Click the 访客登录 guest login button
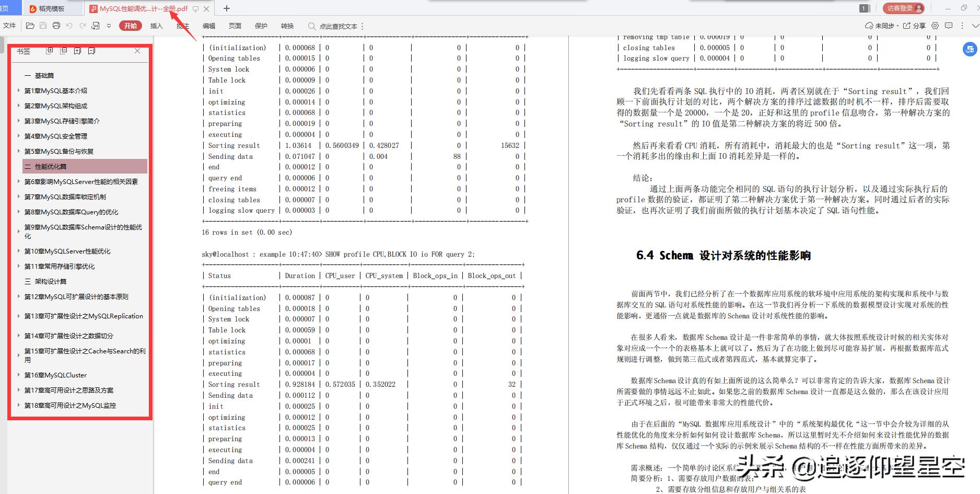The width and height of the screenshot is (980, 494). pyautogui.click(x=904, y=8)
